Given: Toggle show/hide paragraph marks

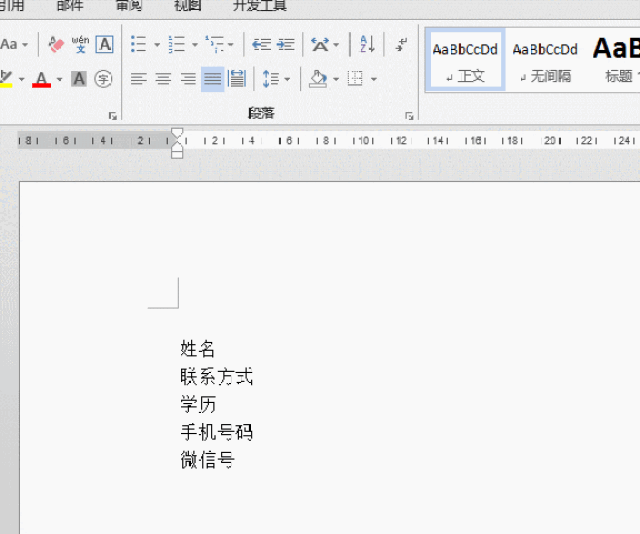Looking at the screenshot, I should click(400, 44).
